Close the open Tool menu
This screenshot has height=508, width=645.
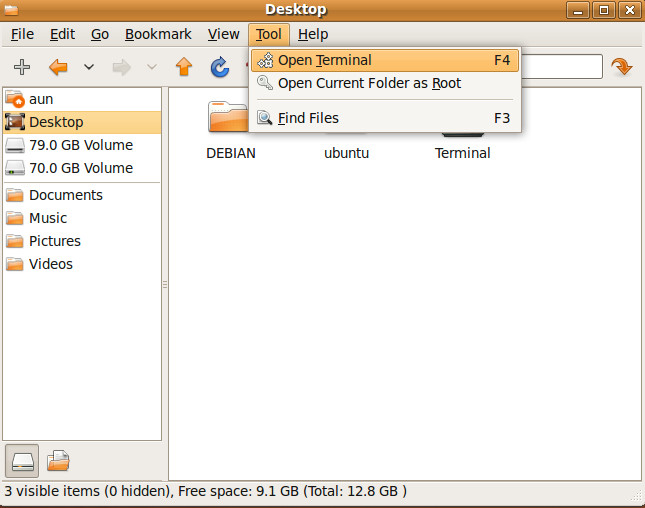269,34
